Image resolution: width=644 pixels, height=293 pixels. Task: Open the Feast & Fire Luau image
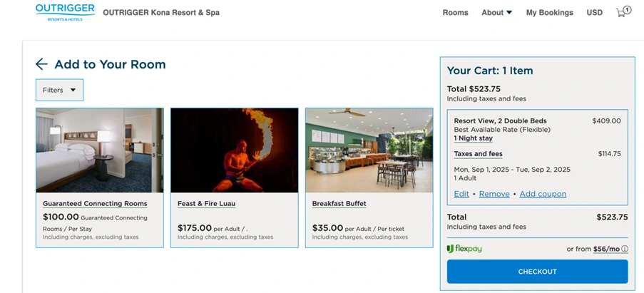pos(234,150)
